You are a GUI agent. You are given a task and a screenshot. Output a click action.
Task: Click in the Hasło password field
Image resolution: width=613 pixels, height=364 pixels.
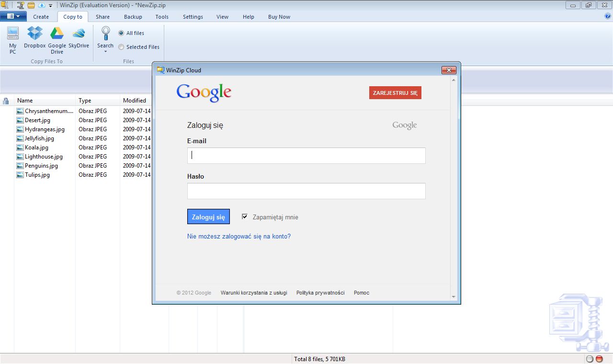(x=306, y=191)
